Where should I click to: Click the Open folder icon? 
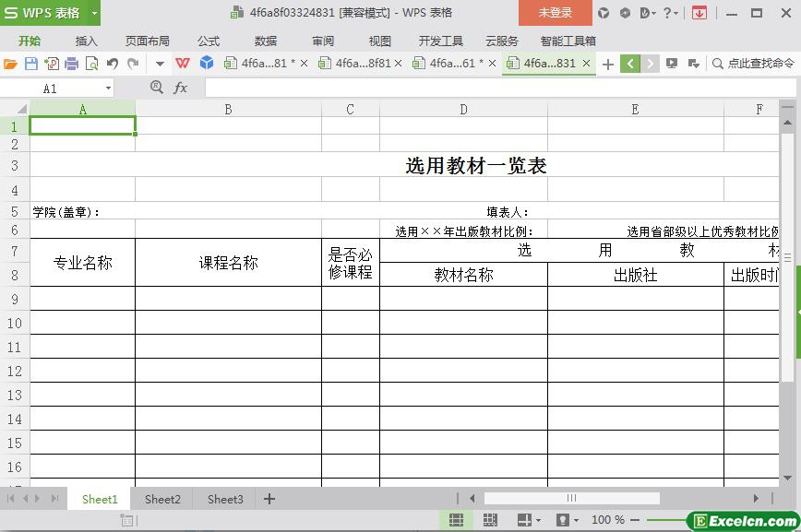coord(10,64)
